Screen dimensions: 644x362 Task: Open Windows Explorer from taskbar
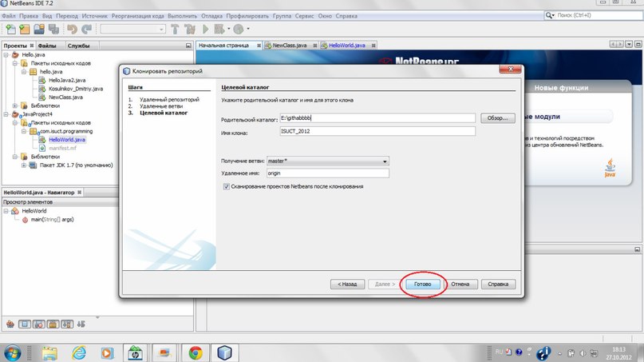point(49,353)
